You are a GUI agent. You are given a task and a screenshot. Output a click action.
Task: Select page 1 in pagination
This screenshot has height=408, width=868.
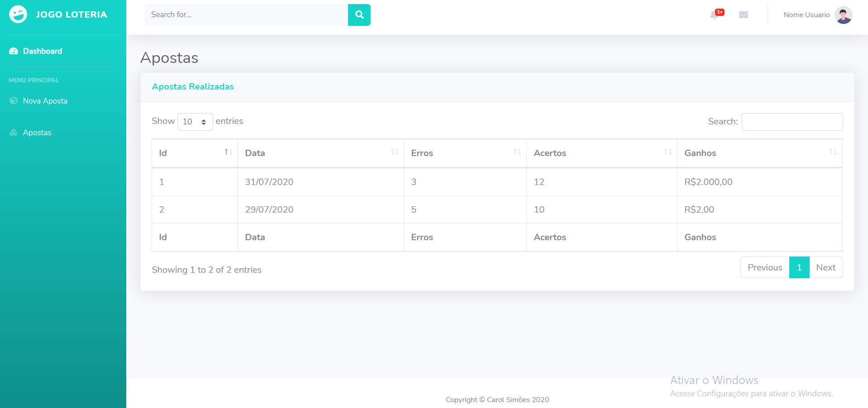[799, 267]
